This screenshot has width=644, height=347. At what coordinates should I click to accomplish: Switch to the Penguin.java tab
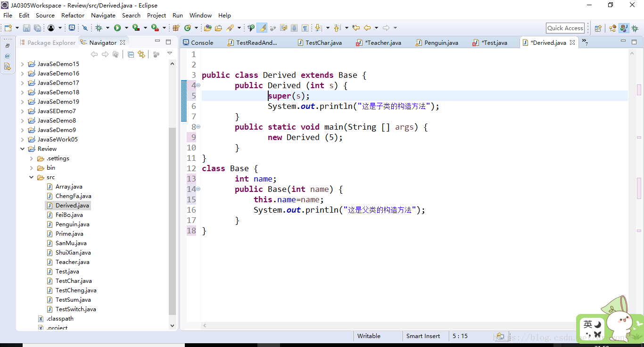coord(437,42)
